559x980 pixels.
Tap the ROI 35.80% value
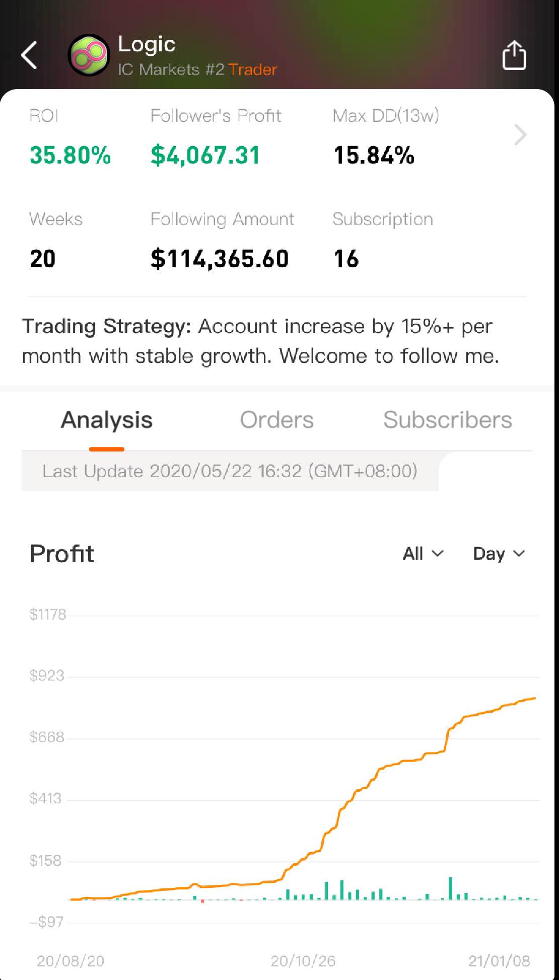point(70,155)
